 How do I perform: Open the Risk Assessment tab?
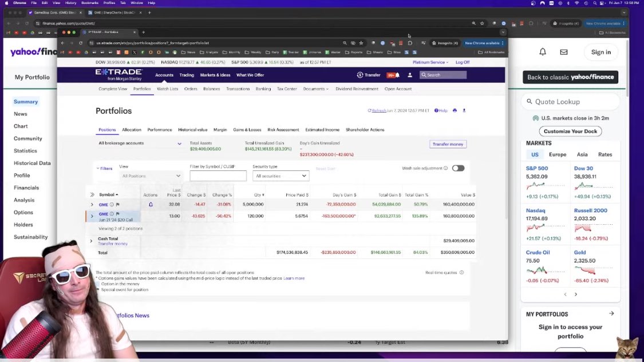click(x=283, y=130)
